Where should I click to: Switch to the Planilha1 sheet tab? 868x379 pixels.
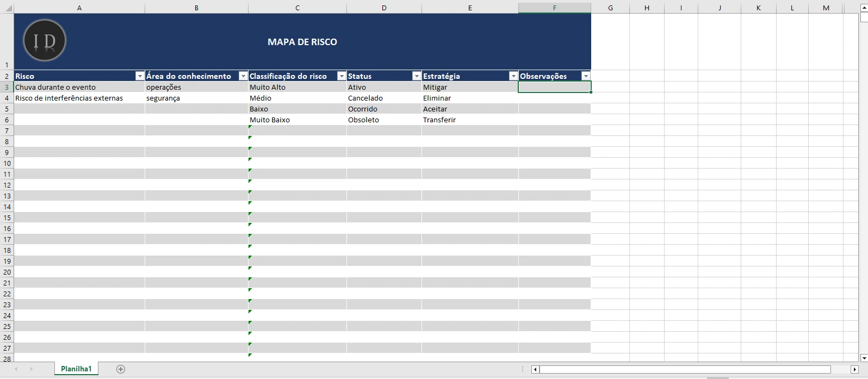(x=76, y=369)
